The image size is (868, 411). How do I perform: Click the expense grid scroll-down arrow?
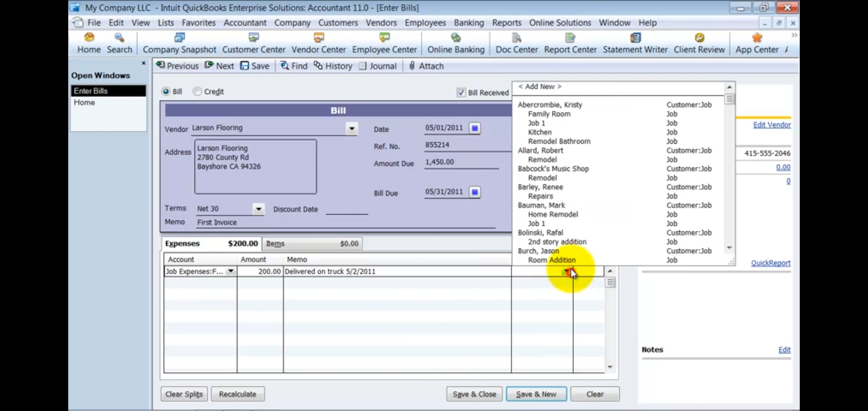click(610, 367)
